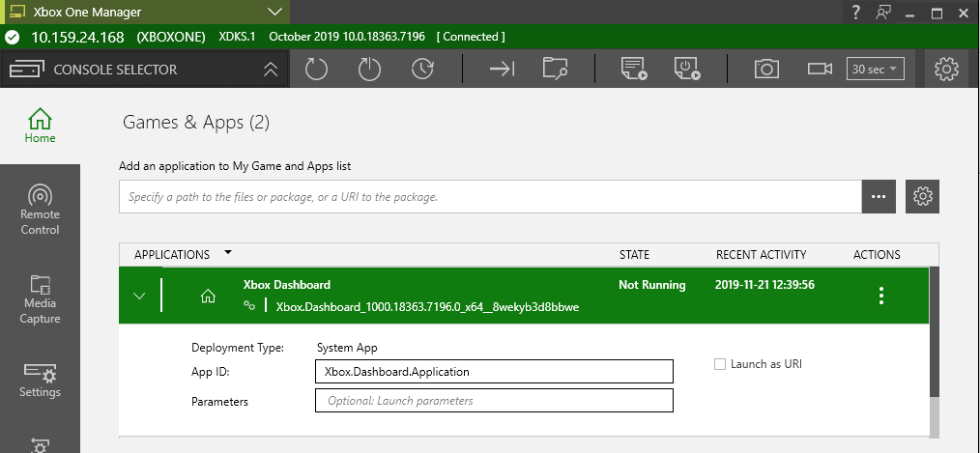
Task: Sort by the APPLICATIONS column arrow
Action: pos(228,252)
